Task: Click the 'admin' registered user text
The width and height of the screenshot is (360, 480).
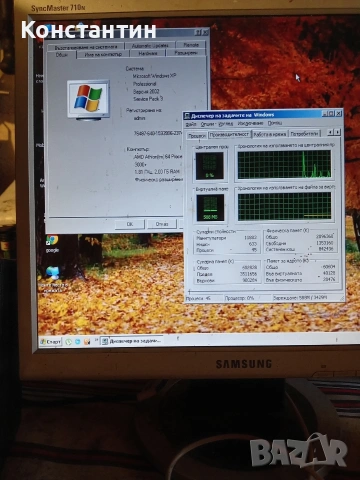Action: tap(139, 118)
